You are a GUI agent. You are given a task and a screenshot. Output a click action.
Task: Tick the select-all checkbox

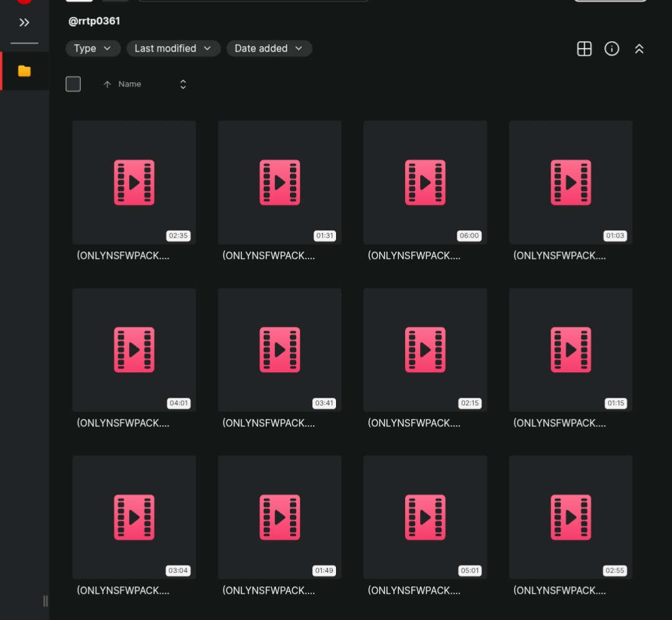73,84
